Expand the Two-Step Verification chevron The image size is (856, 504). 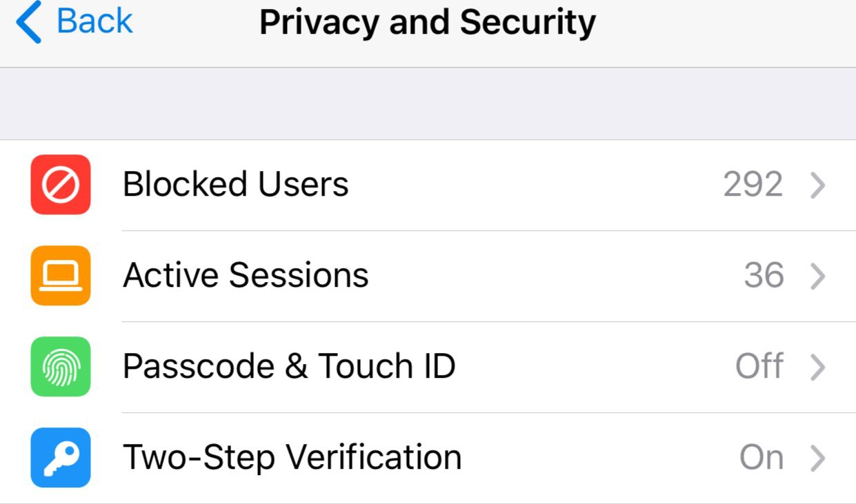tap(818, 458)
